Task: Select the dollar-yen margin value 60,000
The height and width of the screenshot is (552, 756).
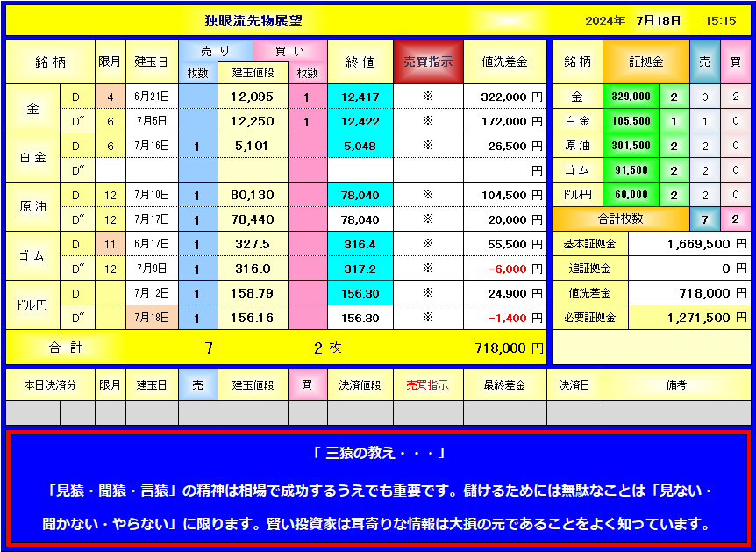Action: point(631,195)
